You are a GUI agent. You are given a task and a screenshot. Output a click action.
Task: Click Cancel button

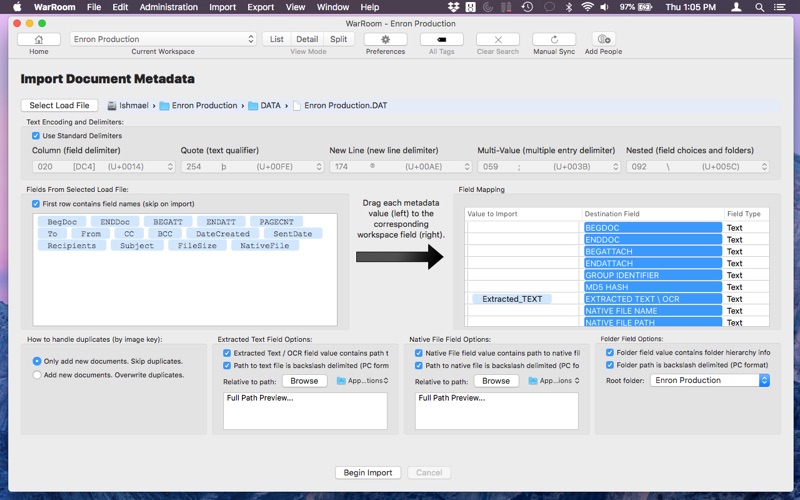[429, 473]
